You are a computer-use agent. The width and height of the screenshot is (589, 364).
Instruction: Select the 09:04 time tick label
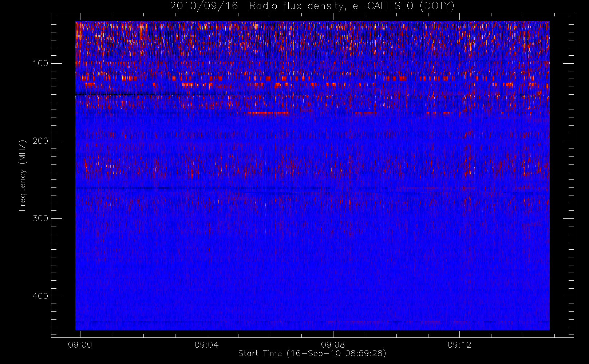[206, 345]
